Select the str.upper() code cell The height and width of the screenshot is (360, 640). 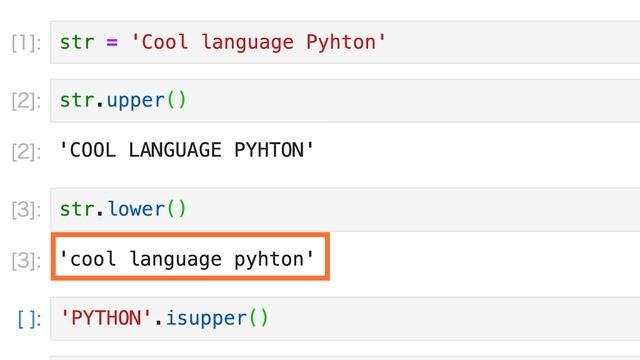345,100
